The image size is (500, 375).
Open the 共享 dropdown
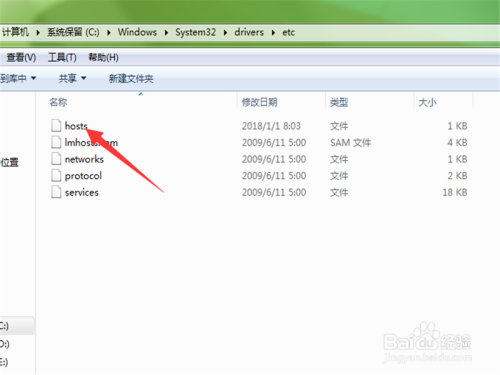(72, 79)
